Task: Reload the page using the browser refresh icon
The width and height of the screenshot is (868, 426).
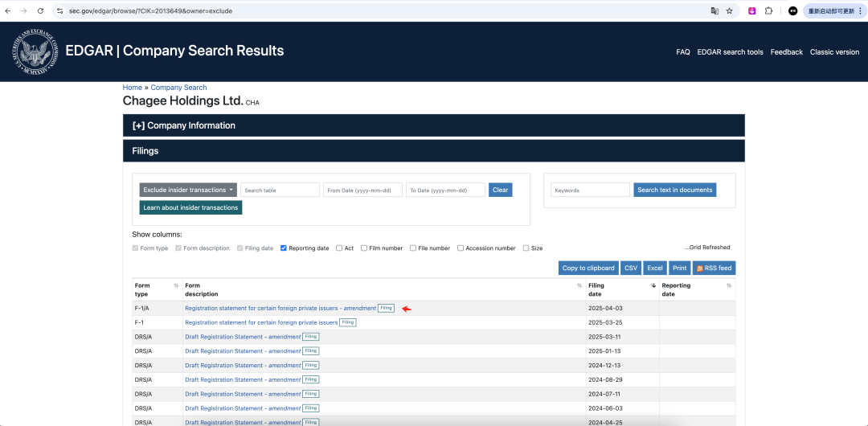Action: [40, 10]
